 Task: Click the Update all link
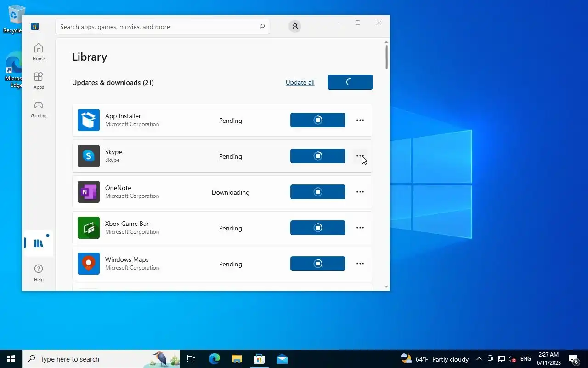[300, 82]
